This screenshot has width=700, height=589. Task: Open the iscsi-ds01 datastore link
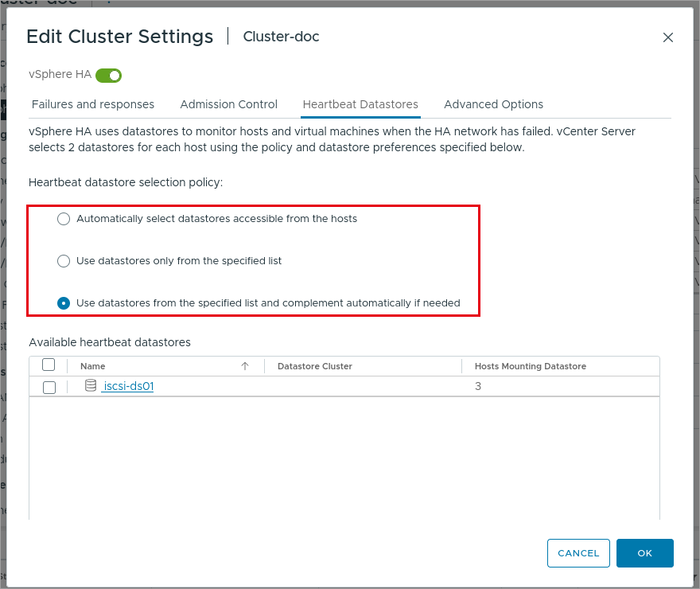(129, 386)
